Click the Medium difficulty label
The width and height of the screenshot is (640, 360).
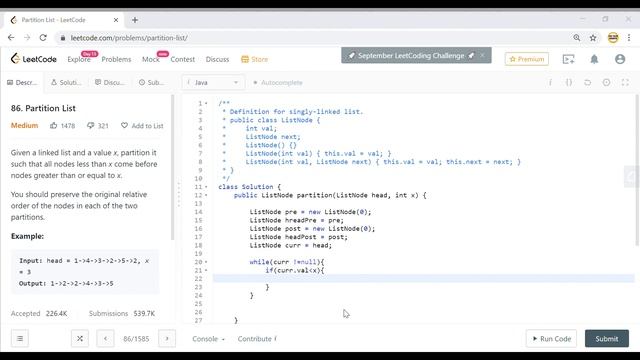24,125
